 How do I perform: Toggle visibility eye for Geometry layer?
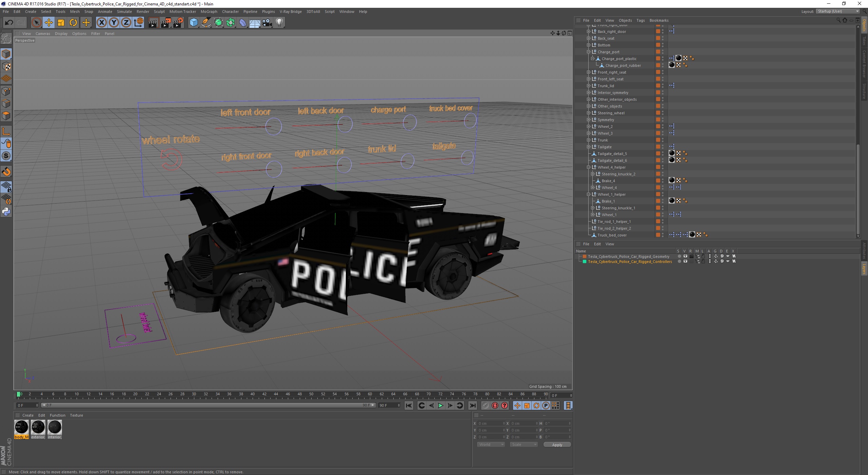pyautogui.click(x=685, y=256)
